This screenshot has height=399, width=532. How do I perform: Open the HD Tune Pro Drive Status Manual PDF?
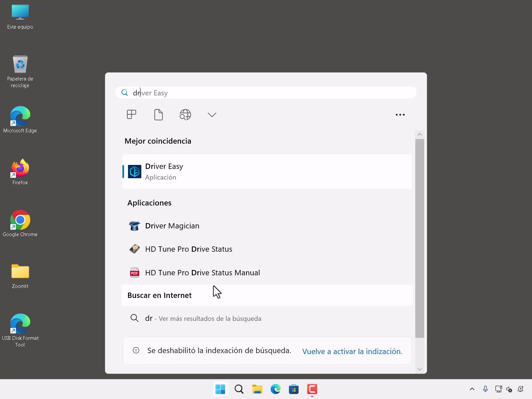(x=267, y=273)
